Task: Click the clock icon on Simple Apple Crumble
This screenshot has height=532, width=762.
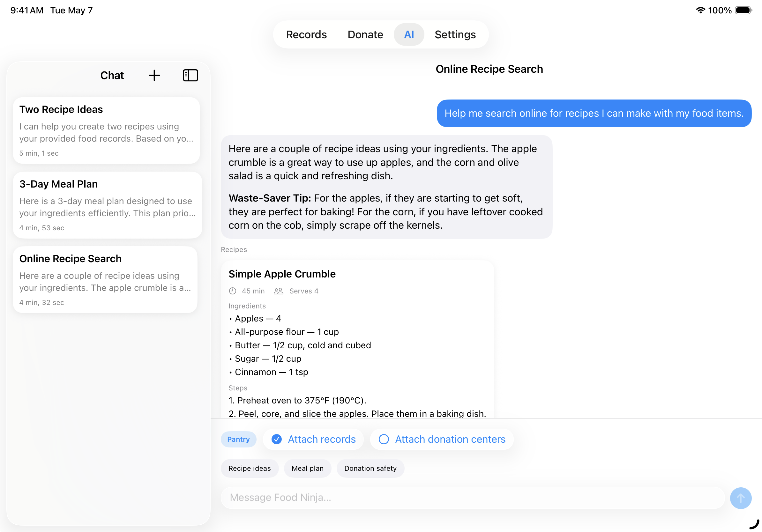Action: coord(232,291)
